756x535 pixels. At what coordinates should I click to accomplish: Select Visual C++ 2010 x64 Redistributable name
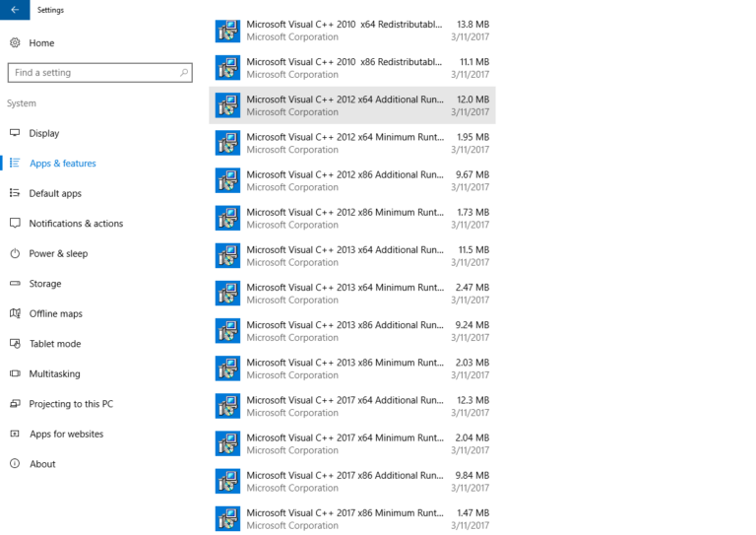pos(345,24)
